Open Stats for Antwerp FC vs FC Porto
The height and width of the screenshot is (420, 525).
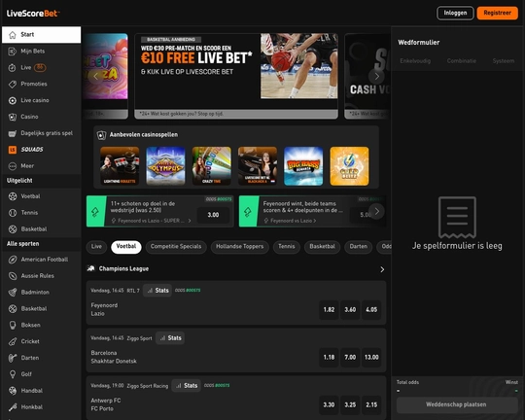[x=186, y=386]
